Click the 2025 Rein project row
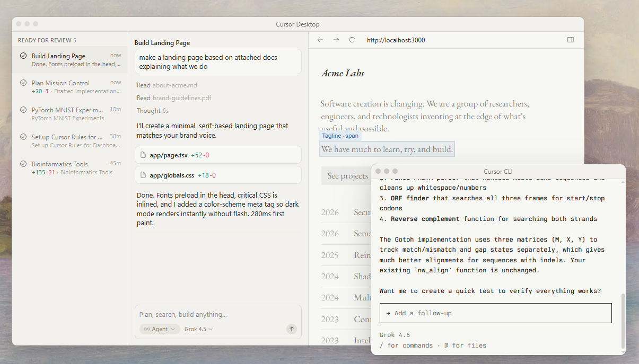This screenshot has height=364, width=639. click(x=346, y=255)
